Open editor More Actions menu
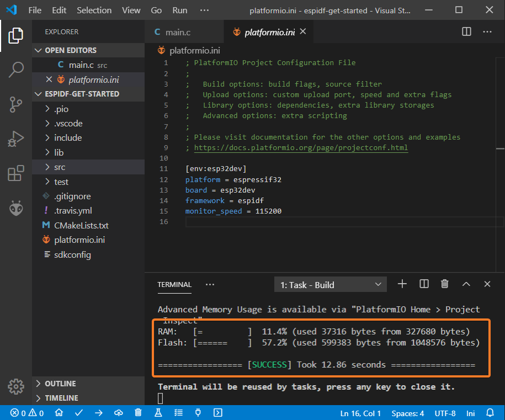Screen dimensions: 505x420 point(487,31)
